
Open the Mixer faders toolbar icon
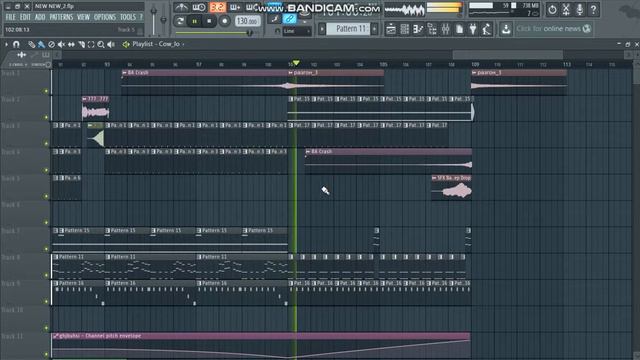point(445,29)
